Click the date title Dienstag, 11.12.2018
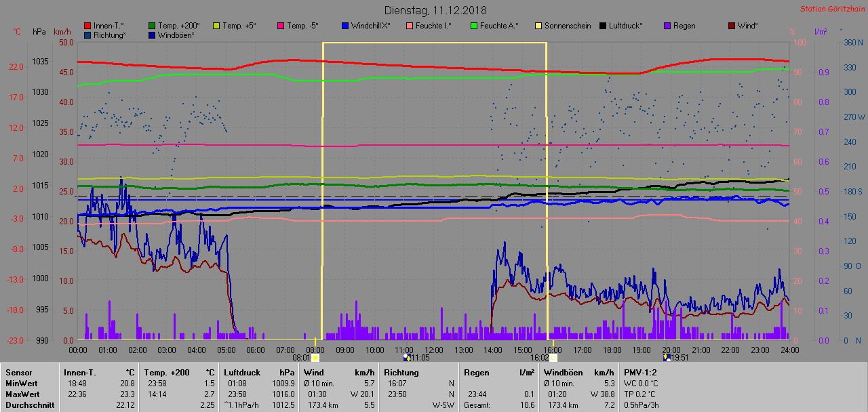 (435, 10)
